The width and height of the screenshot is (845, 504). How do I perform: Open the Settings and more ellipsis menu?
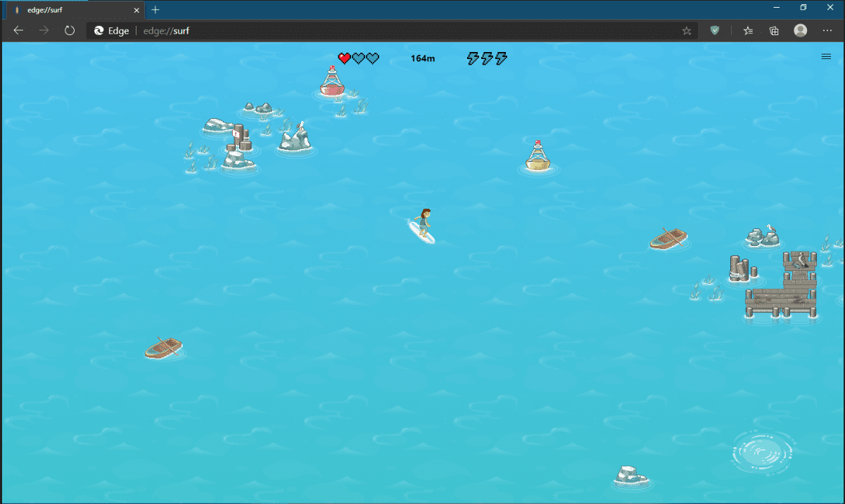click(x=827, y=31)
